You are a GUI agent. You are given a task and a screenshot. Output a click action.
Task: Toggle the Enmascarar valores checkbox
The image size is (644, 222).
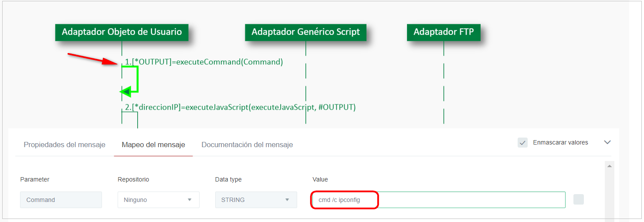[522, 142]
